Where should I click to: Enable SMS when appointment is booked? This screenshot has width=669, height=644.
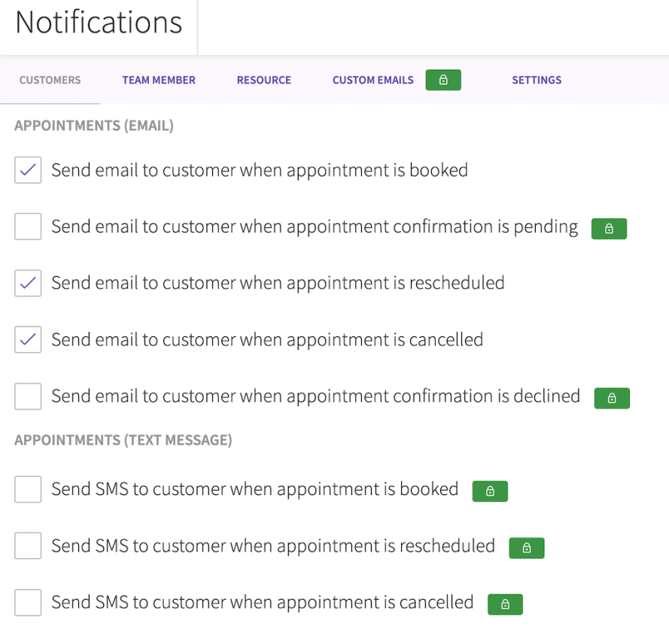point(27,489)
